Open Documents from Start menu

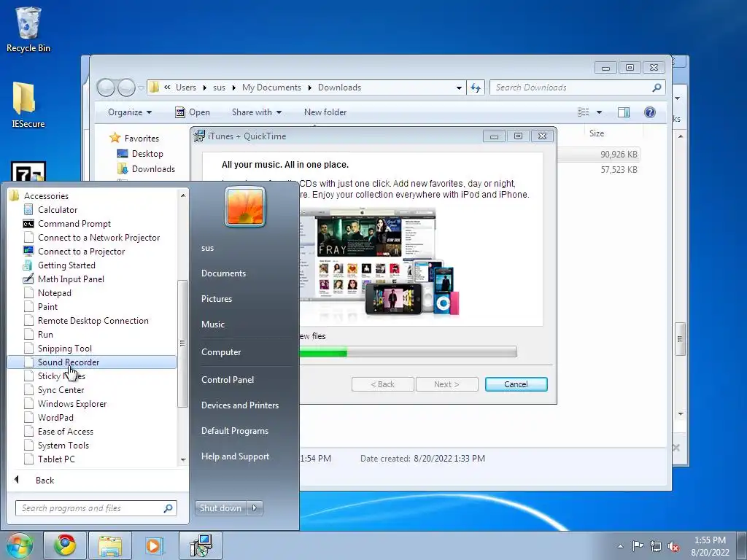coord(223,273)
